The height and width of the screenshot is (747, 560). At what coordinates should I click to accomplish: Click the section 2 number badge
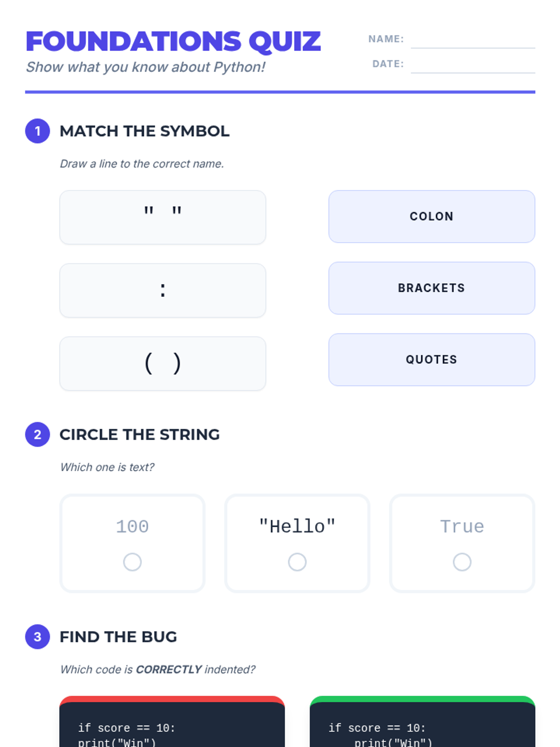(37, 435)
